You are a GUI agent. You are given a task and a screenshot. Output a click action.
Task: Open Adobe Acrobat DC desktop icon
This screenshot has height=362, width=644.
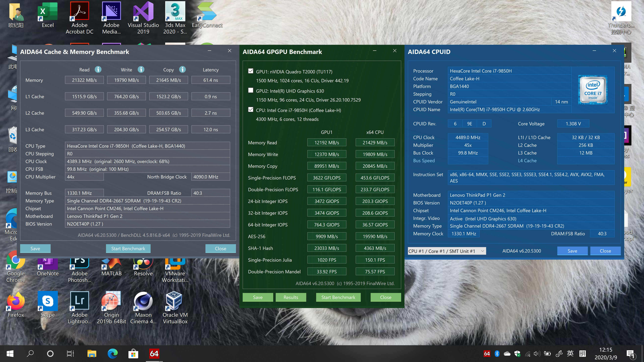[79, 18]
